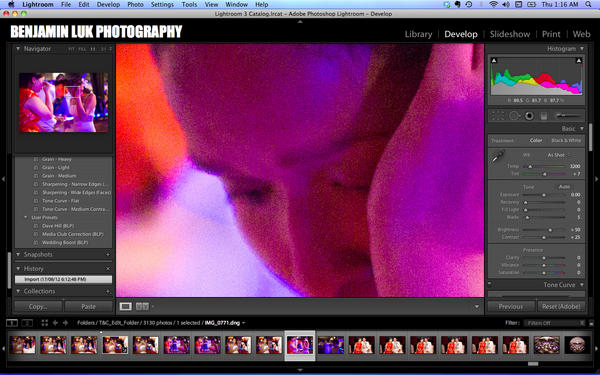Set Navigator zoom to FILL

[x=82, y=49]
